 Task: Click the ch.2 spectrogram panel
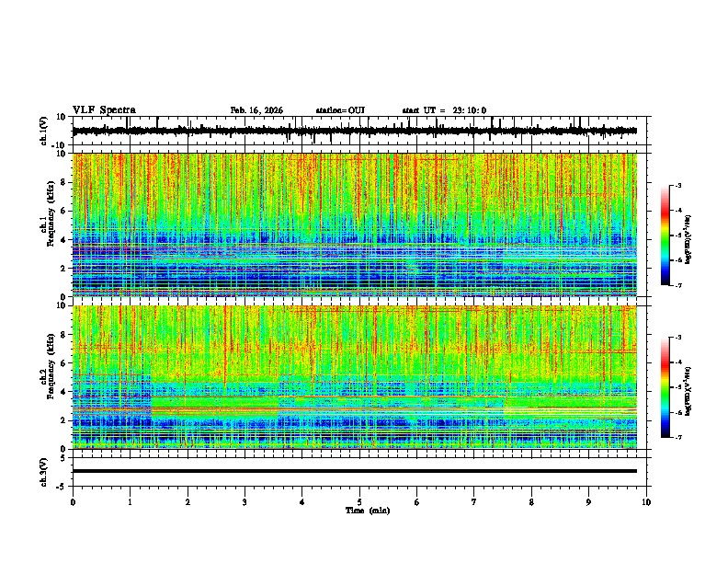(x=355, y=377)
